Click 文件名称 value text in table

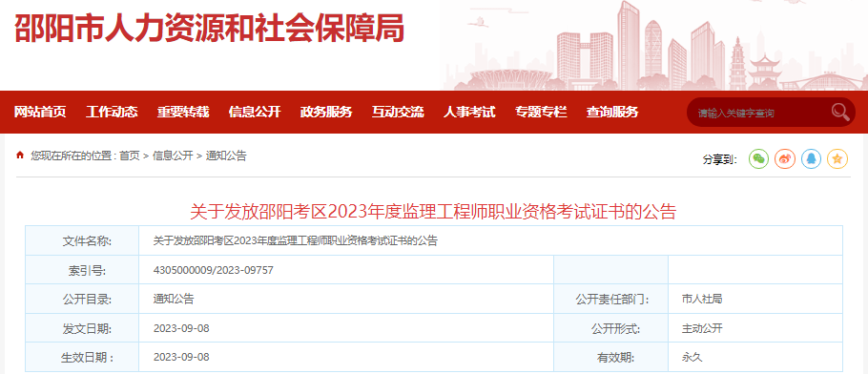coord(295,240)
